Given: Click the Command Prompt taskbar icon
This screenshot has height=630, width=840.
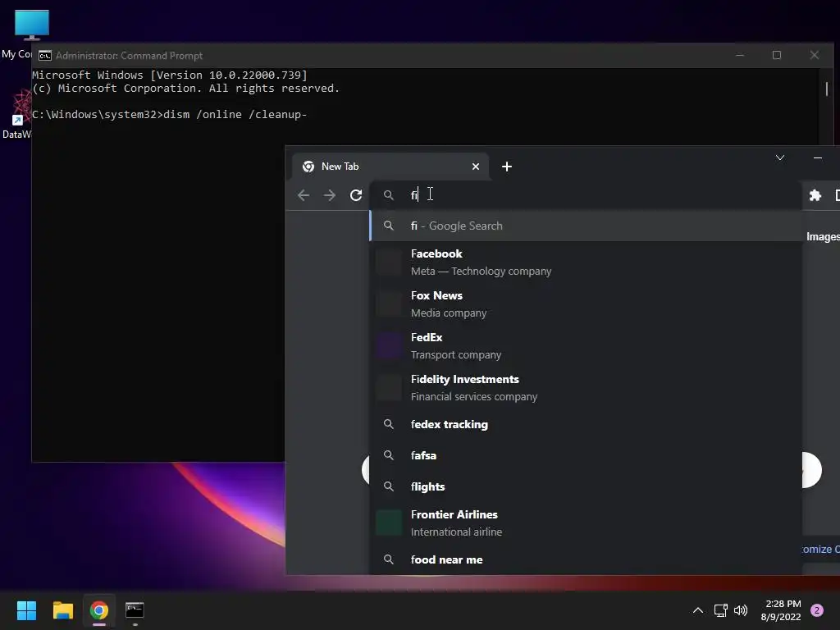Looking at the screenshot, I should pyautogui.click(x=135, y=610).
